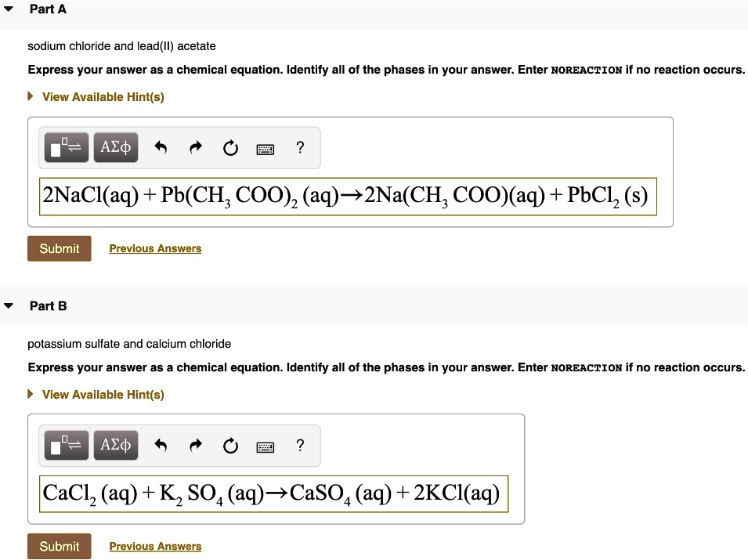Image resolution: width=748 pixels, height=560 pixels.
Task: Reset the Part A answer using the reset icon
Action: [229, 147]
